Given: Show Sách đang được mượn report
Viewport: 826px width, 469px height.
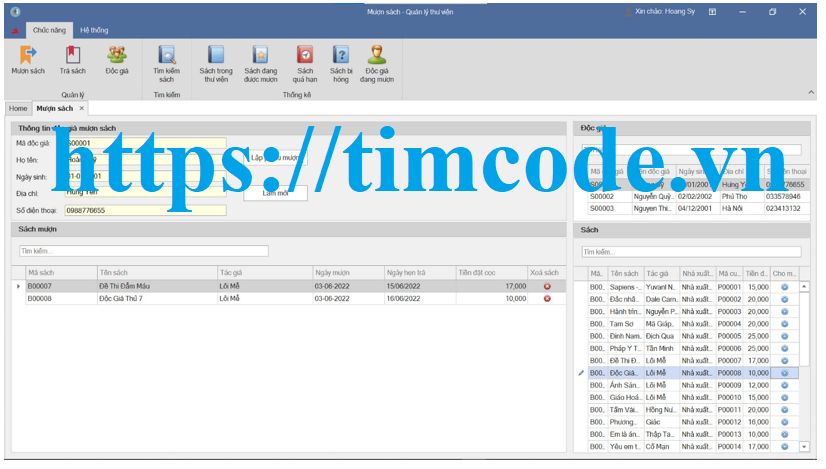Looking at the screenshot, I should (260, 64).
